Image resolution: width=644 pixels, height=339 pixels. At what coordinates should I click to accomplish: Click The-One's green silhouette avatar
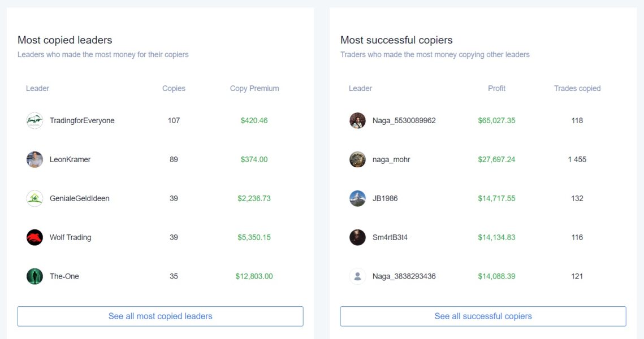tap(34, 276)
